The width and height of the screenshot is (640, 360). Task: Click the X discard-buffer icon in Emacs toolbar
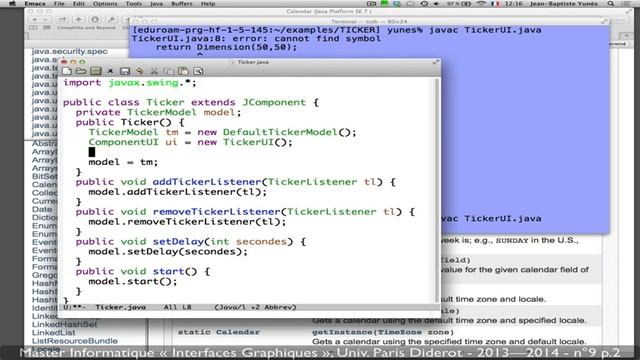[110, 71]
